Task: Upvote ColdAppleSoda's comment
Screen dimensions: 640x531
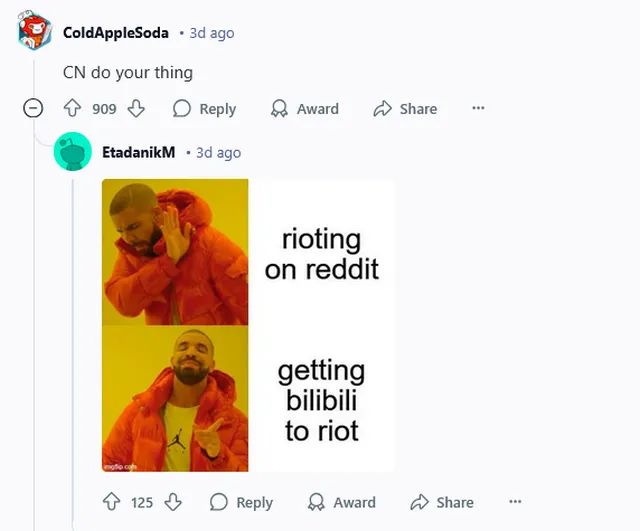Action: [x=73, y=109]
